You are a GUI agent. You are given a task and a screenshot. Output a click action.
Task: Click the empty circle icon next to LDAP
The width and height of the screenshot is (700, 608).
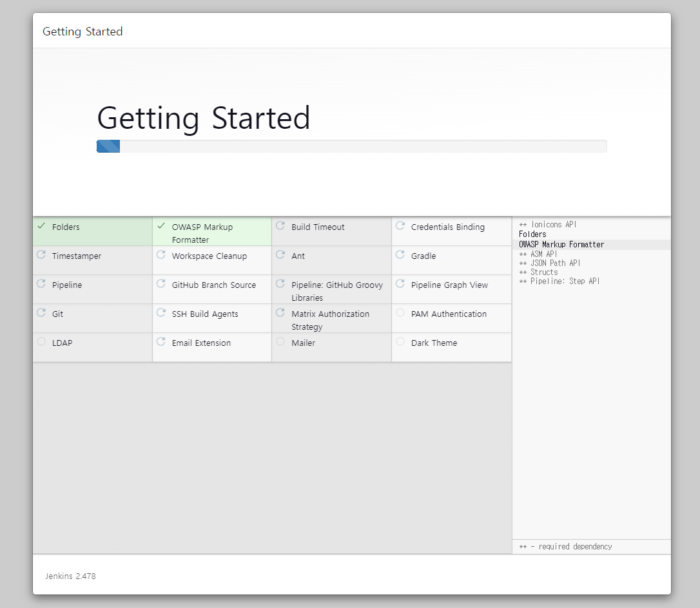(x=41, y=342)
